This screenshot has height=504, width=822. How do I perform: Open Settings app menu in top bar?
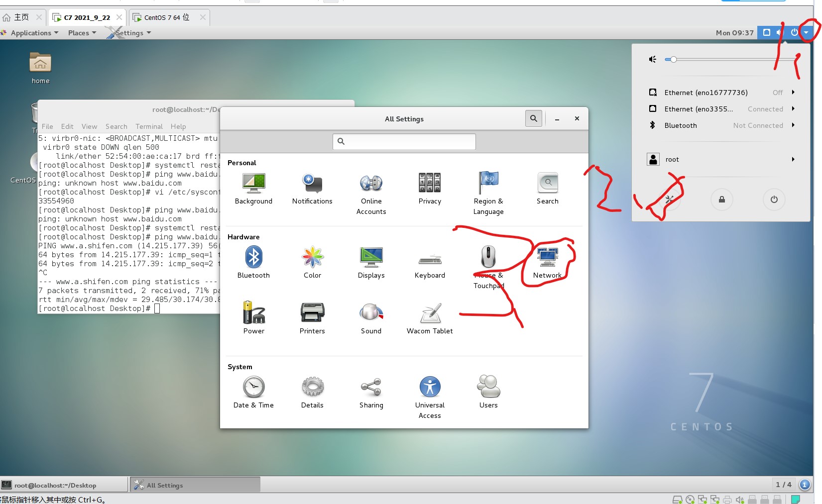(x=129, y=33)
